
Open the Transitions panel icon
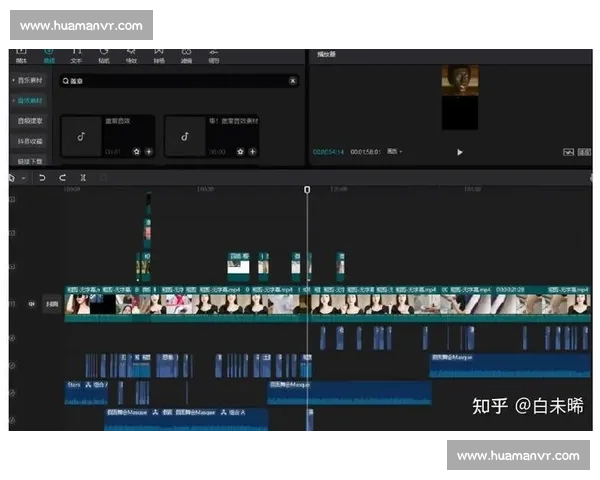pos(159,55)
